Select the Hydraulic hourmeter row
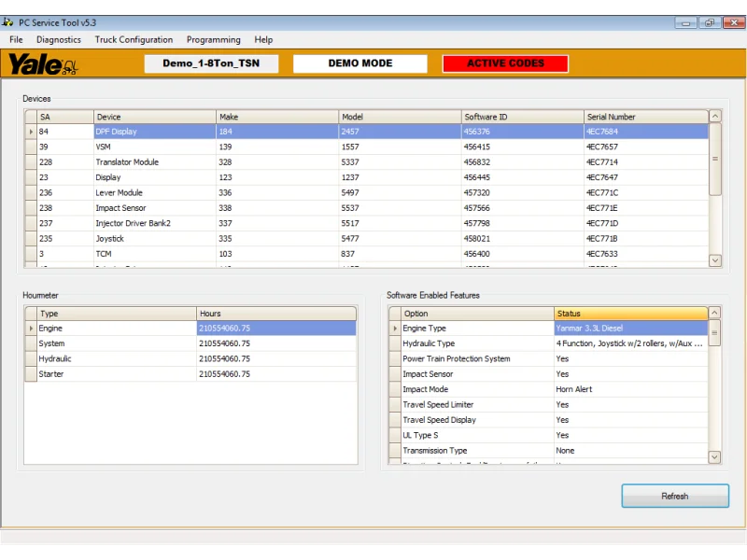 pyautogui.click(x=190, y=358)
